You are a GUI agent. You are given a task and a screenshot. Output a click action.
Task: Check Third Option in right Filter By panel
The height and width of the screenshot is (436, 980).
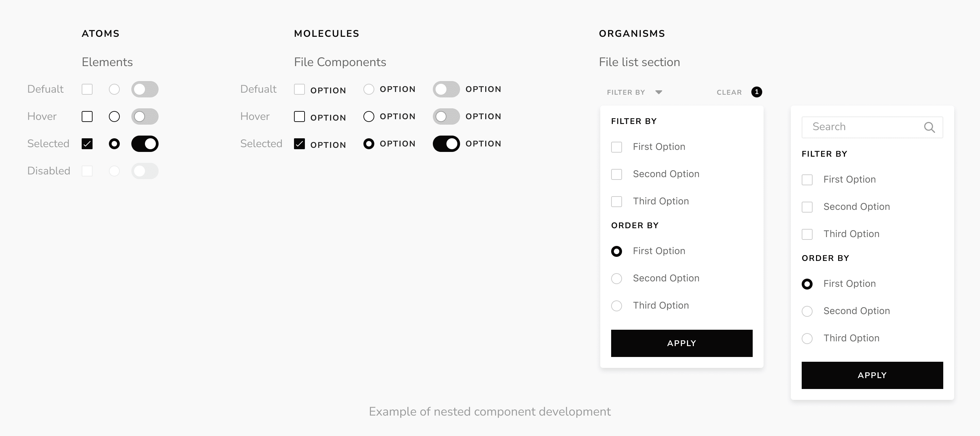click(807, 234)
